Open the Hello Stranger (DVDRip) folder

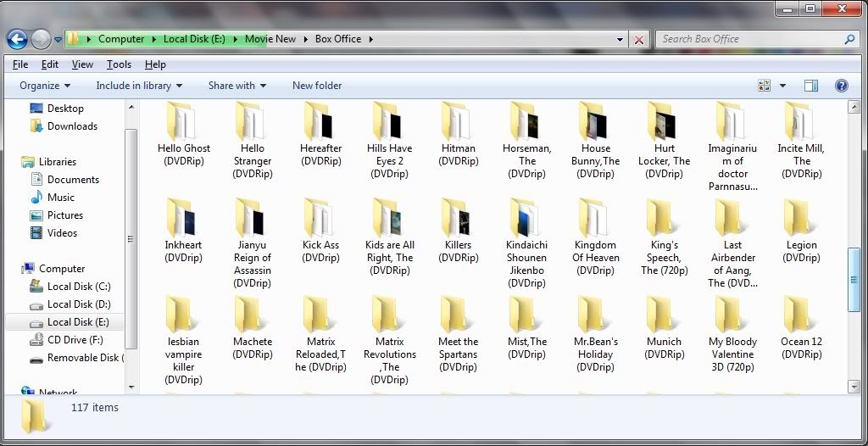[253, 141]
